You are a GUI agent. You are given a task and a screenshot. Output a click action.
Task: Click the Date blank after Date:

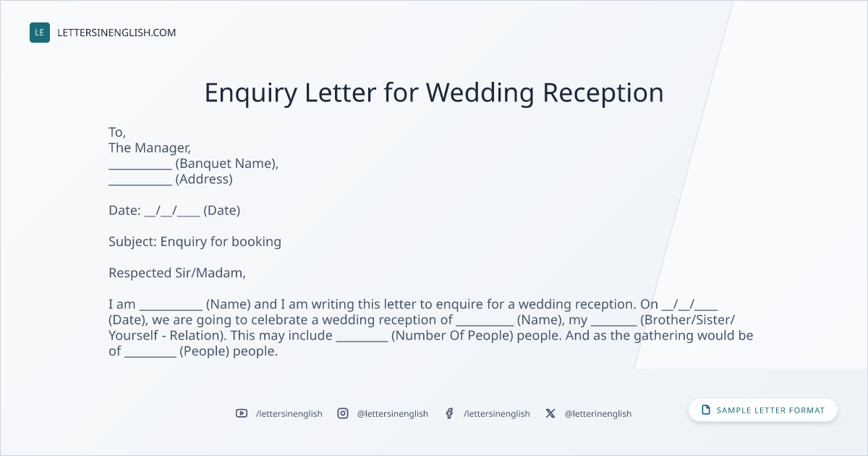pyautogui.click(x=172, y=211)
